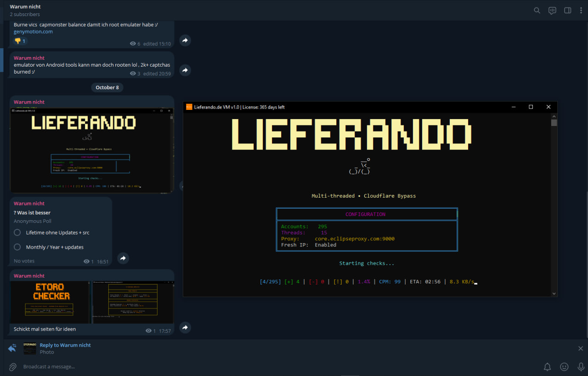This screenshot has height=376, width=588.
Task: Click sender name 'Warum nicht' above the poll
Action: (29, 203)
